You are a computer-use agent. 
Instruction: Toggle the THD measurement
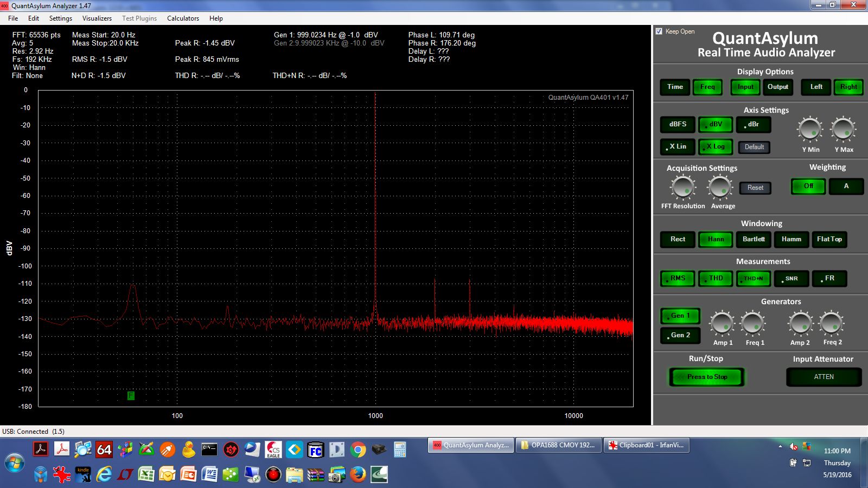click(x=716, y=278)
